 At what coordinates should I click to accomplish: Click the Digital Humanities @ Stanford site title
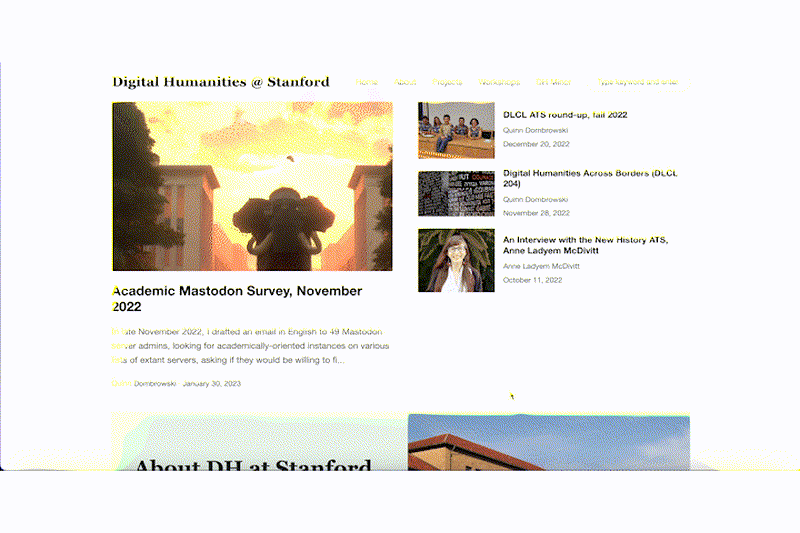coord(220,82)
